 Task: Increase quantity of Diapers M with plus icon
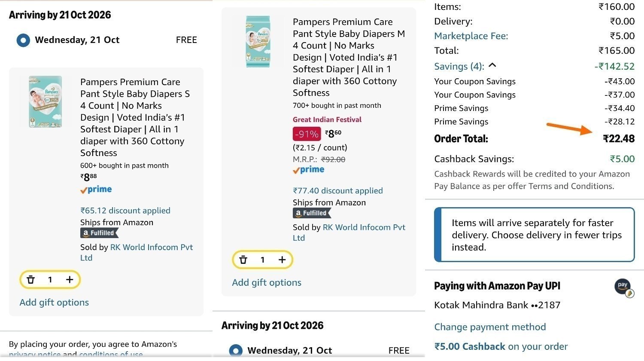[282, 260]
